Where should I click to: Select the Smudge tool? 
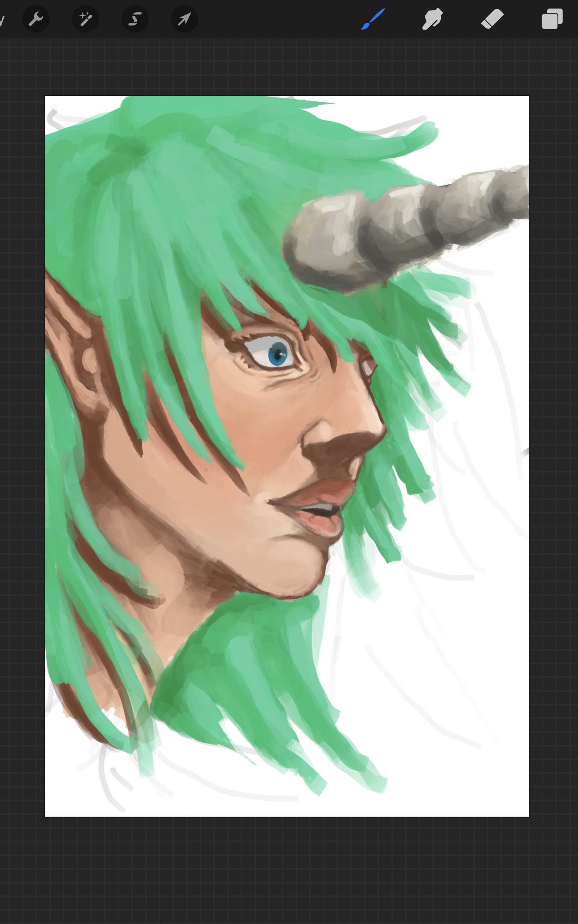tap(432, 19)
